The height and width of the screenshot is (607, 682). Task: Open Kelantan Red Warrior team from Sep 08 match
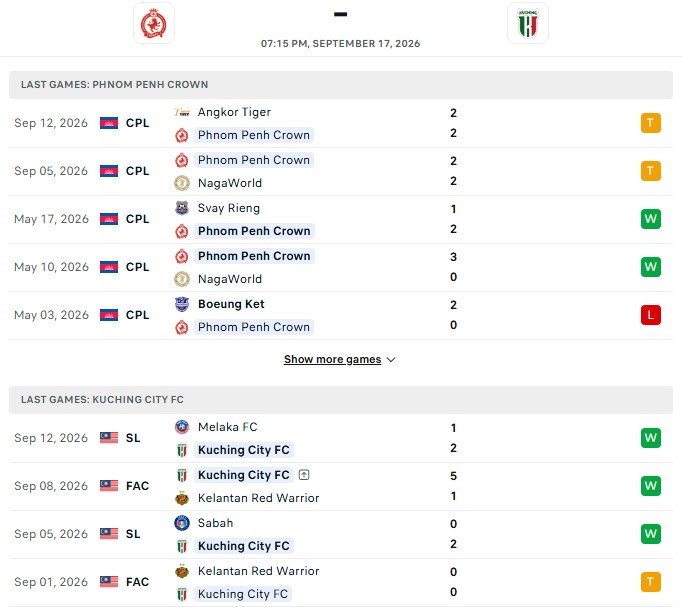(258, 498)
